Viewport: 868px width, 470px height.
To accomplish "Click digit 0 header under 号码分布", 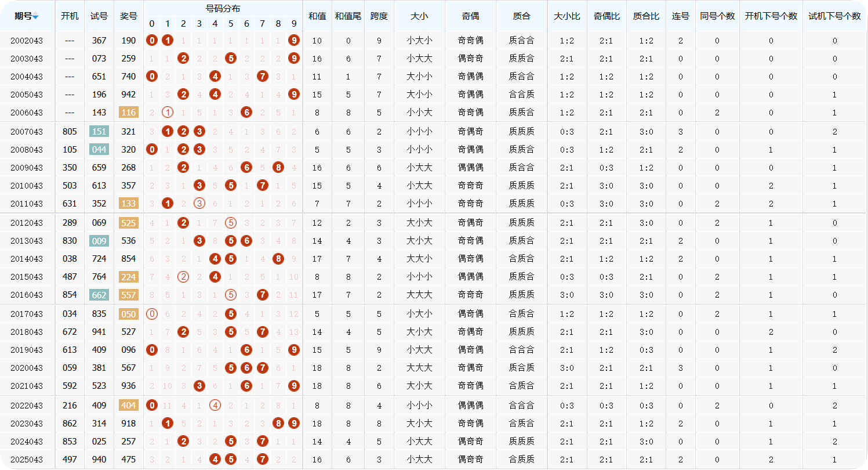I will coord(152,24).
